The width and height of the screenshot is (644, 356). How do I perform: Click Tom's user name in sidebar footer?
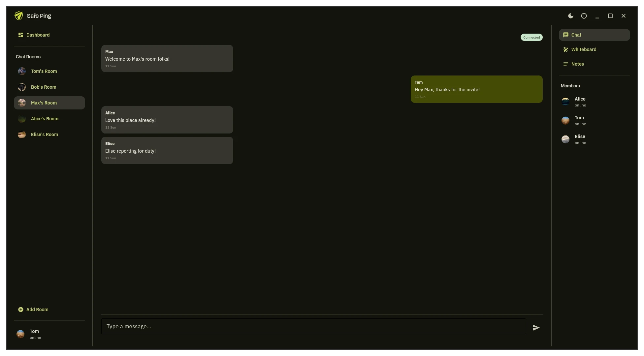tap(34, 331)
